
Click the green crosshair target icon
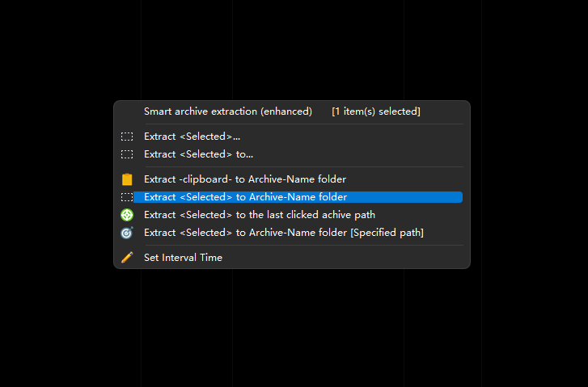click(127, 215)
